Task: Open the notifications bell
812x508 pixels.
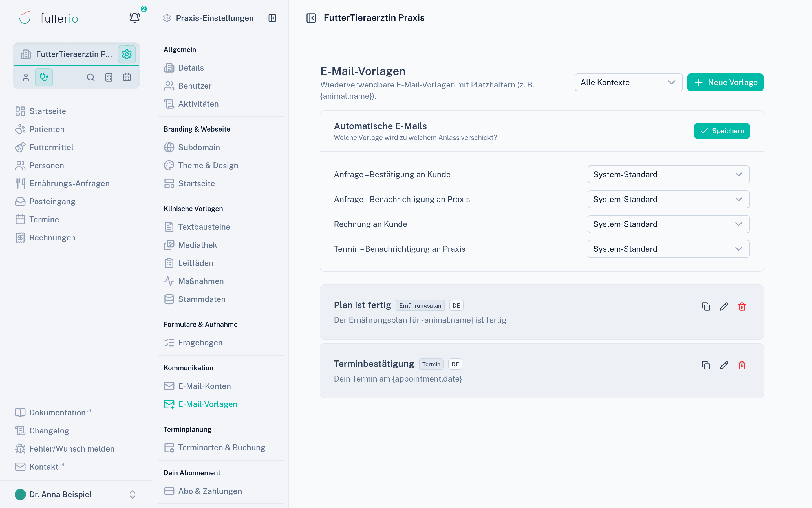Action: click(135, 17)
